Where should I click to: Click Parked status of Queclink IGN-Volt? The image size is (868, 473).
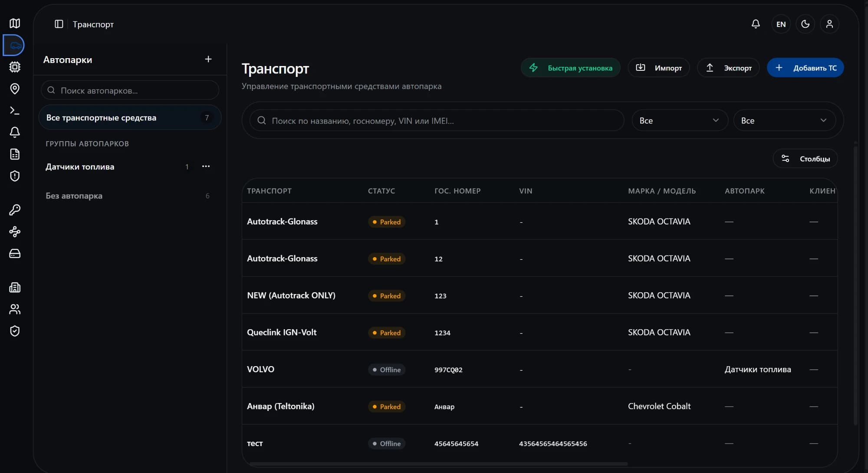[386, 333]
